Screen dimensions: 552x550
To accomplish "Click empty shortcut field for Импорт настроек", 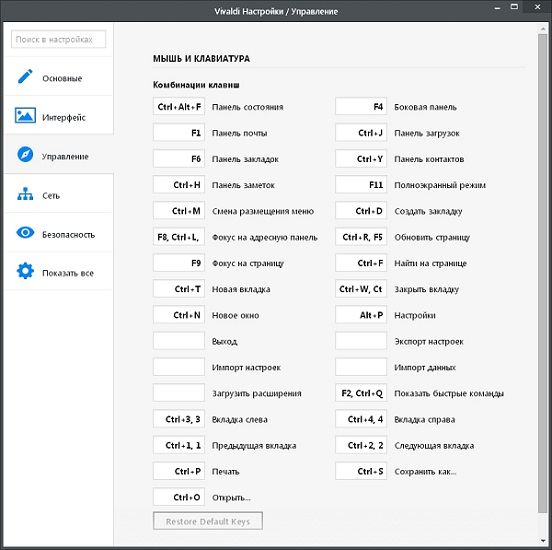I will pos(179,367).
